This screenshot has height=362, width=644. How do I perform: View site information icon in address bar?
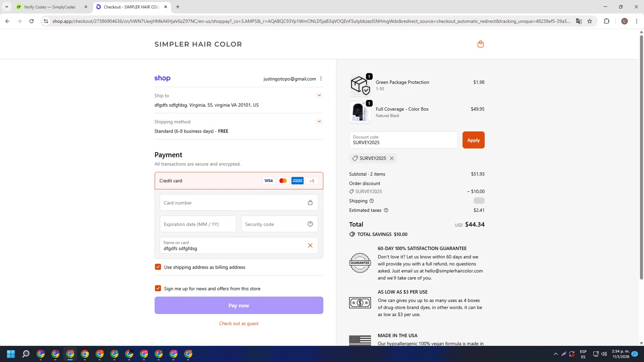[46, 21]
